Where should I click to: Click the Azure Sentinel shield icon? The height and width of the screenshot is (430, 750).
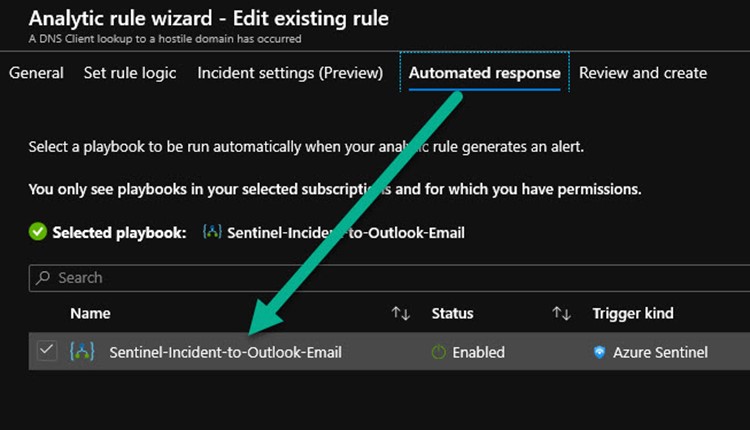point(600,352)
